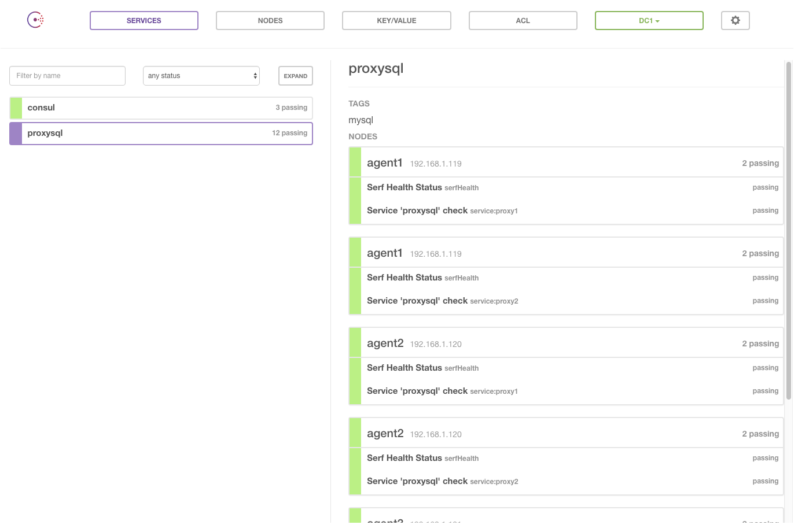The image size is (798, 532).
Task: Open the DC1 datacenter dropdown
Action: click(649, 20)
